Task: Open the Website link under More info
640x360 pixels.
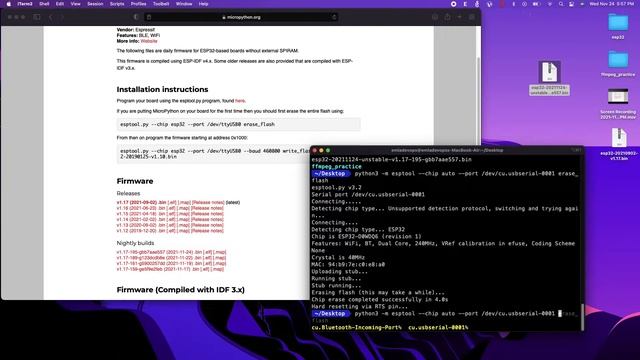Action: [149, 41]
